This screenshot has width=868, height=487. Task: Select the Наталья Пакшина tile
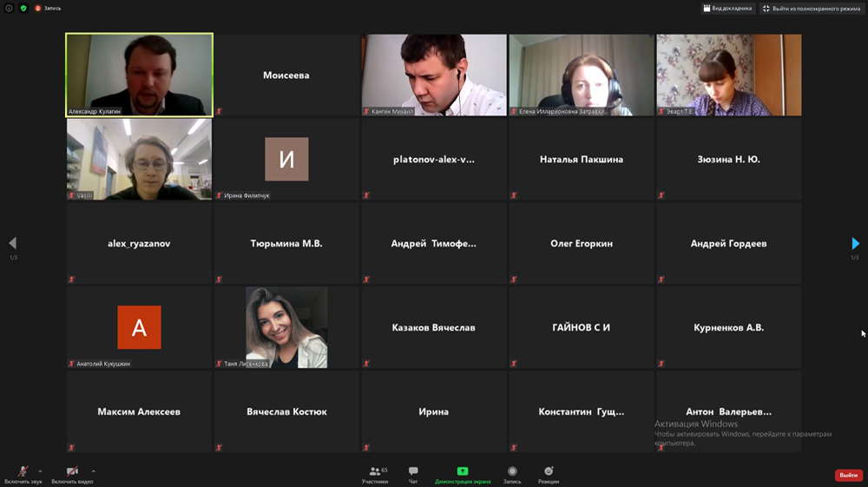click(x=582, y=159)
